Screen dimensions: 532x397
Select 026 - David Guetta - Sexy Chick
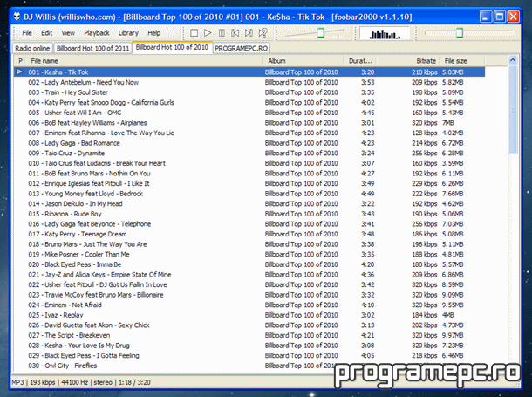pyautogui.click(x=249, y=325)
